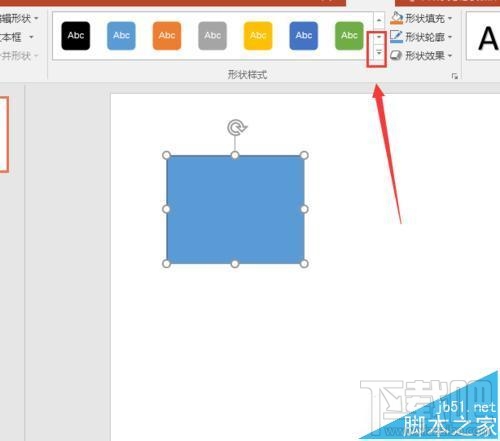Click the top-right resize handle of rectangle

click(x=304, y=155)
